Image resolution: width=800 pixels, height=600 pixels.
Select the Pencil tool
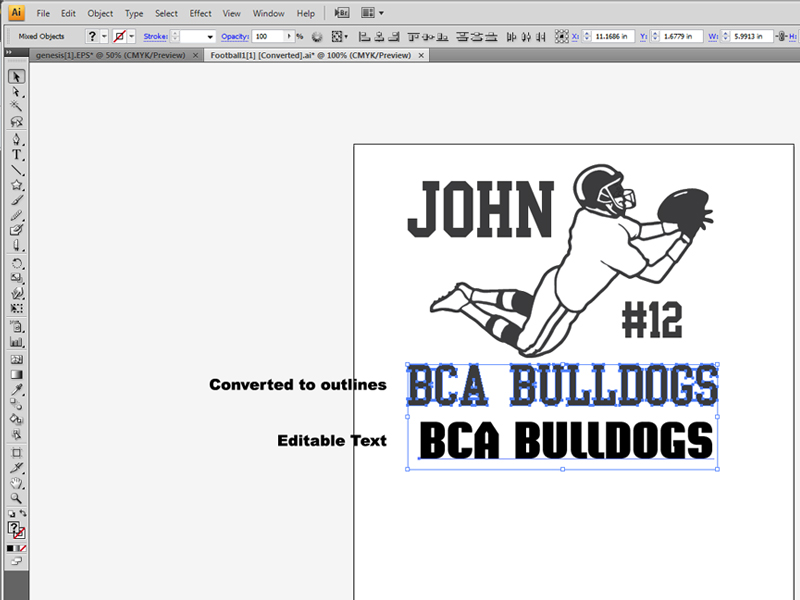16,215
